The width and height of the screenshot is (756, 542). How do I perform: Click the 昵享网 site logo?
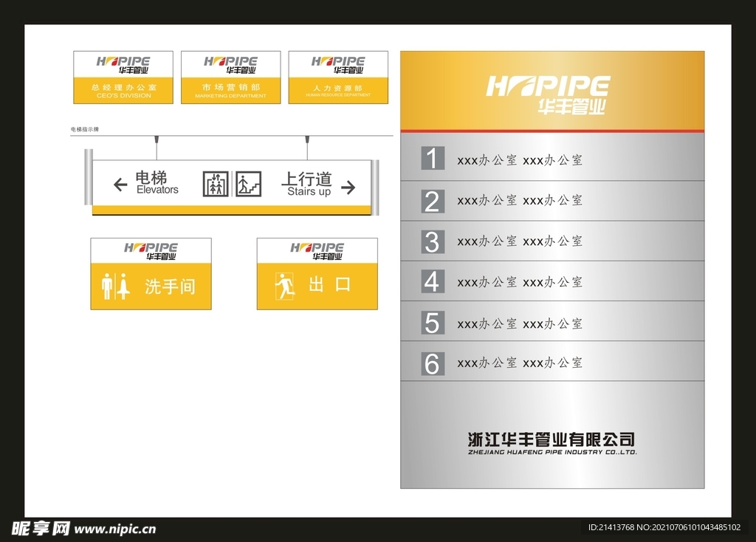pos(41,529)
